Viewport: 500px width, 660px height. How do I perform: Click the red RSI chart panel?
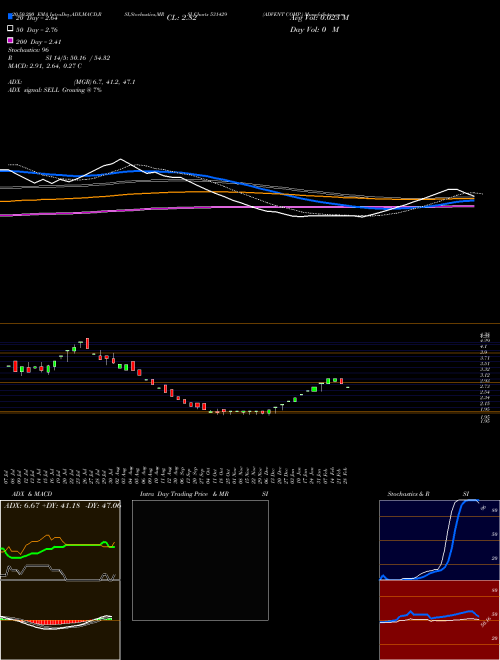click(439, 620)
